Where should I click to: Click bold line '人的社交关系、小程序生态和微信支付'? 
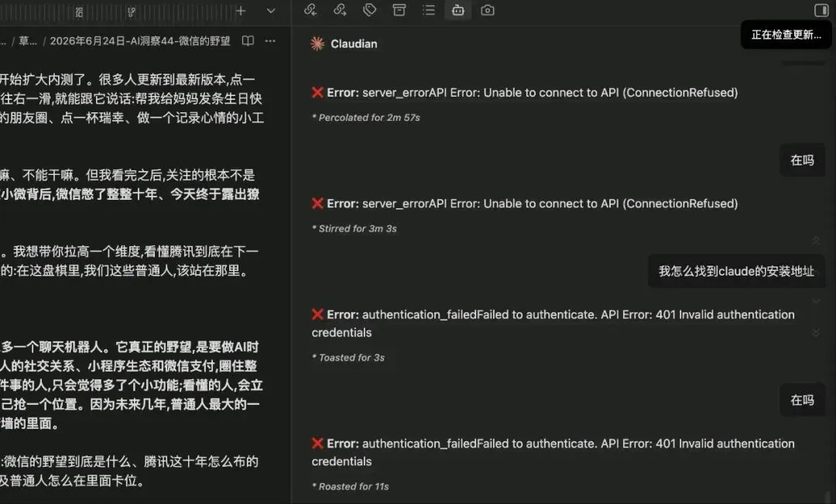coord(128,366)
